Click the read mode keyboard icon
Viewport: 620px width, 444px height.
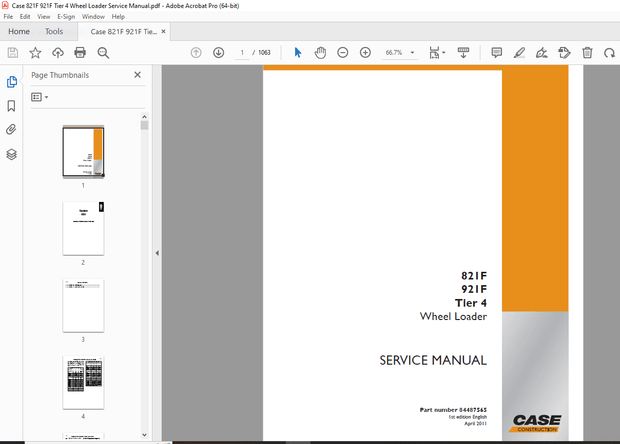coord(463,52)
